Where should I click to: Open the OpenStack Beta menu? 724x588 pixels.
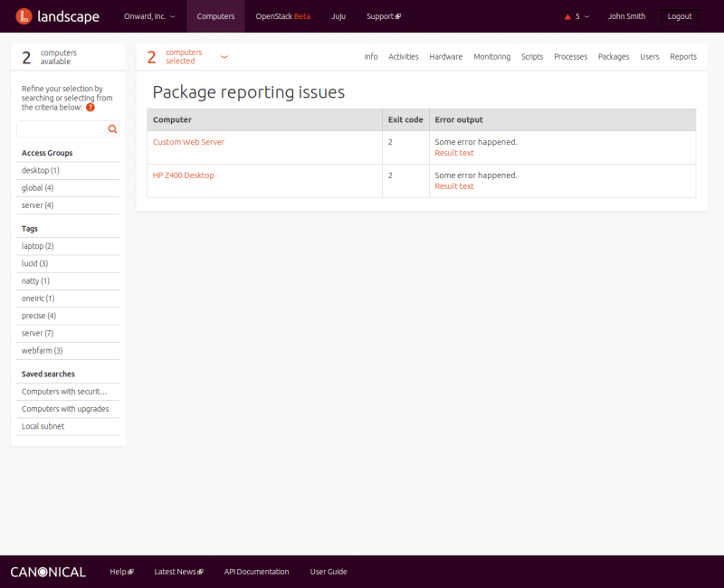tap(283, 16)
